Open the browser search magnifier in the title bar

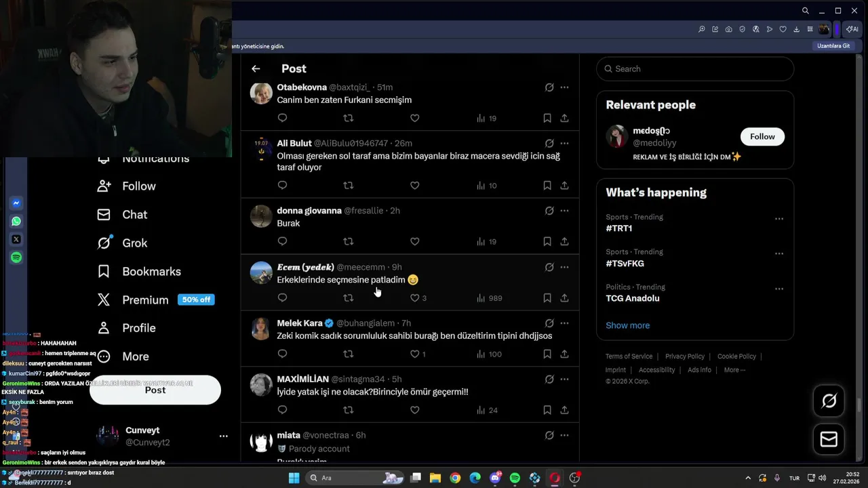pos(805,11)
